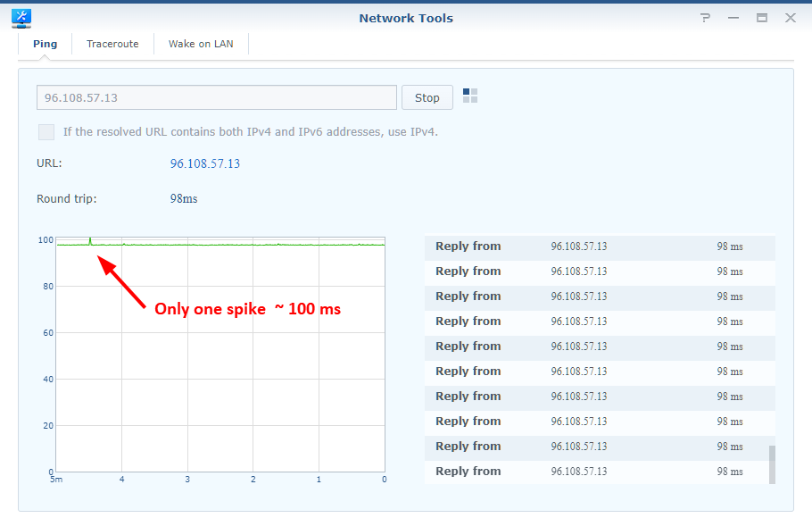Image resolution: width=812 pixels, height=518 pixels.
Task: Switch to the Traceroute tab
Action: point(112,43)
